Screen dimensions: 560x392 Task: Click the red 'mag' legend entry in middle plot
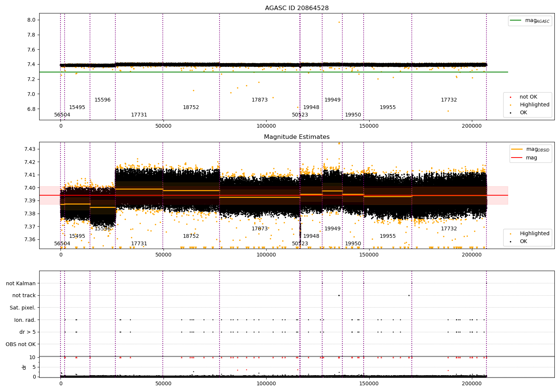525,158
